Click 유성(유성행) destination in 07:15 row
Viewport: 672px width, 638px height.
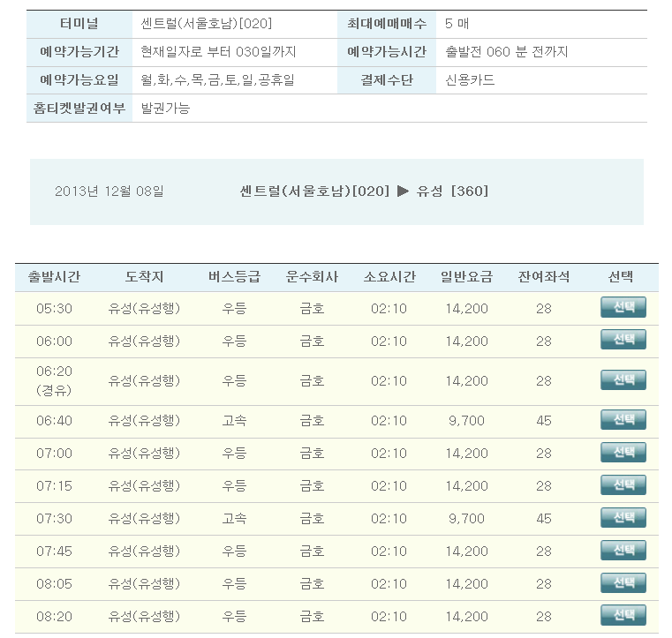[144, 486]
